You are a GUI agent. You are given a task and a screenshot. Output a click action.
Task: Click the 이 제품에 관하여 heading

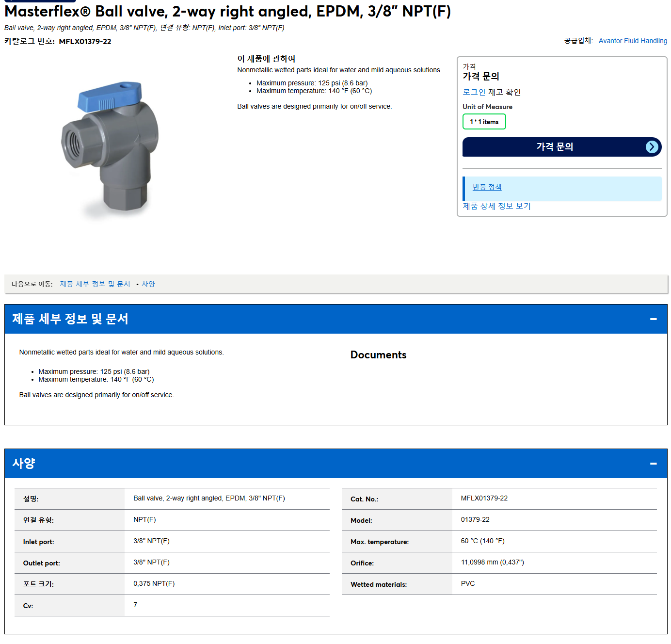(266, 59)
